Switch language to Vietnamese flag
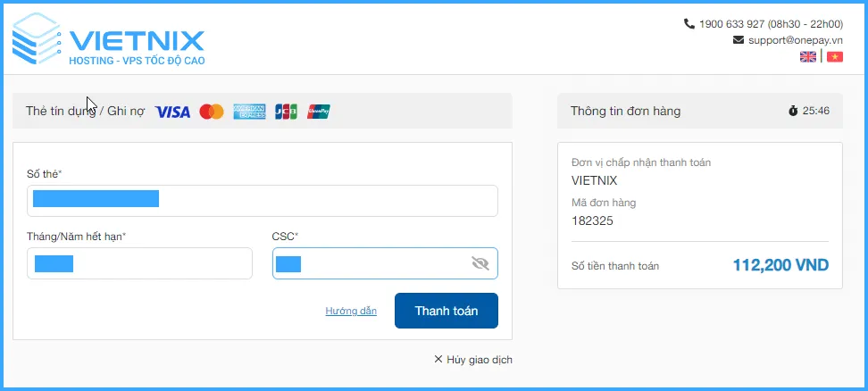Viewport: 868px width, 391px height. click(835, 57)
